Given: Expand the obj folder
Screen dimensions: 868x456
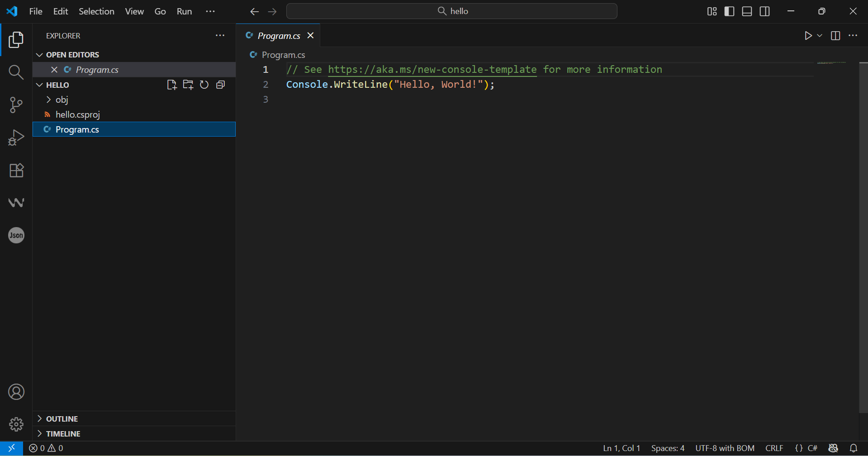Looking at the screenshot, I should [x=49, y=100].
